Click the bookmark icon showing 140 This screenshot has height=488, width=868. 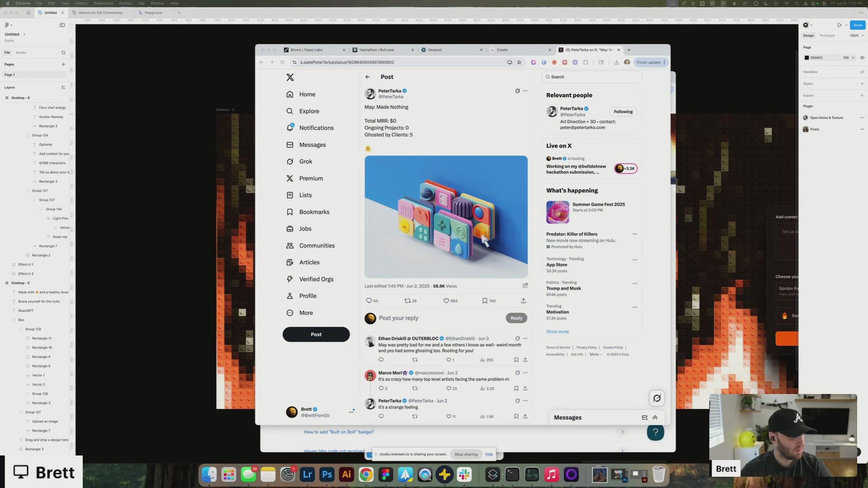coord(485,301)
